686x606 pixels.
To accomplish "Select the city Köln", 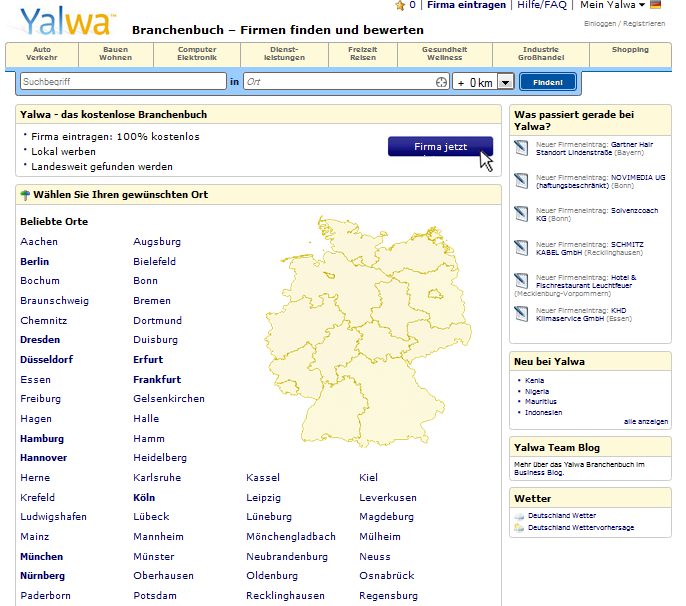I will [x=144, y=497].
